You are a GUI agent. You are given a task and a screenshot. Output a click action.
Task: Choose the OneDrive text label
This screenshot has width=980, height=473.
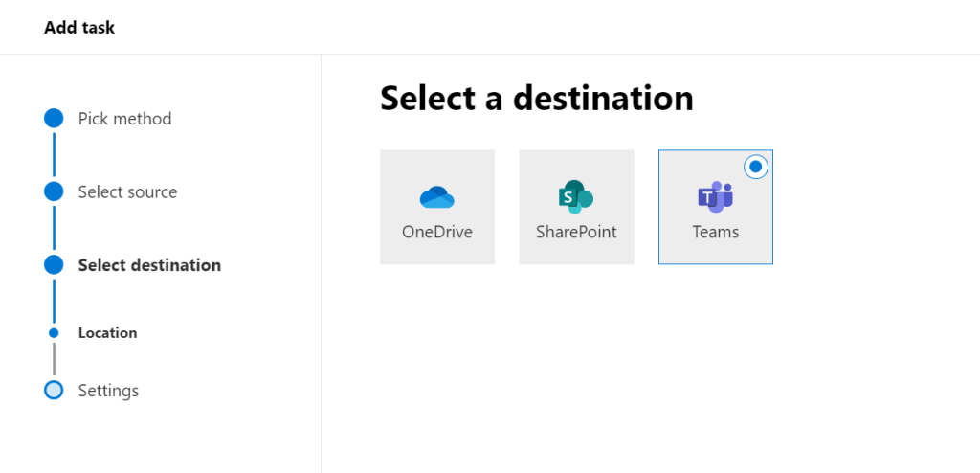point(437,232)
